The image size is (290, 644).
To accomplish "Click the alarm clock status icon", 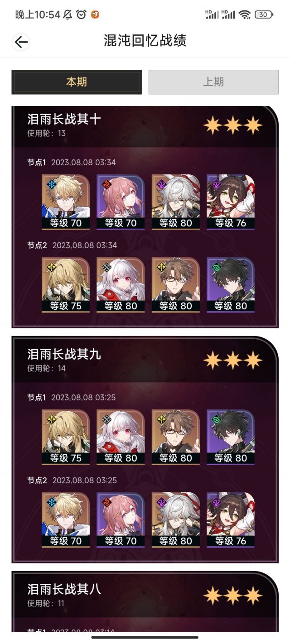I will 81,14.
